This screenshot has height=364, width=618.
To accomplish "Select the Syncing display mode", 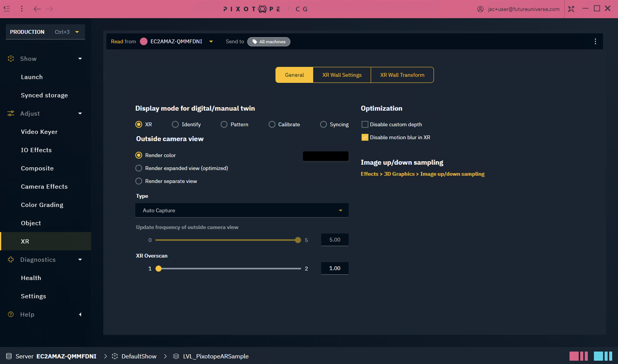I will pyautogui.click(x=323, y=124).
